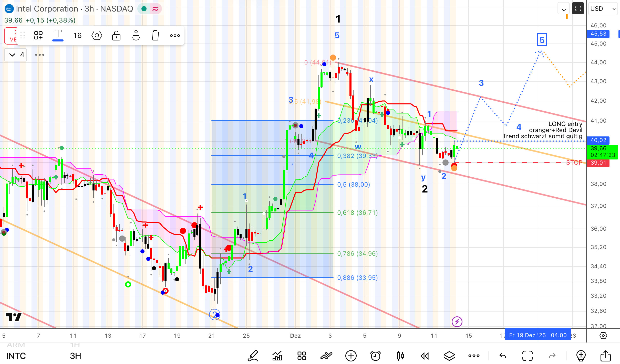This screenshot has height=364, width=620.
Task: Collapse the indicator legend showing 4
Action: (12, 55)
